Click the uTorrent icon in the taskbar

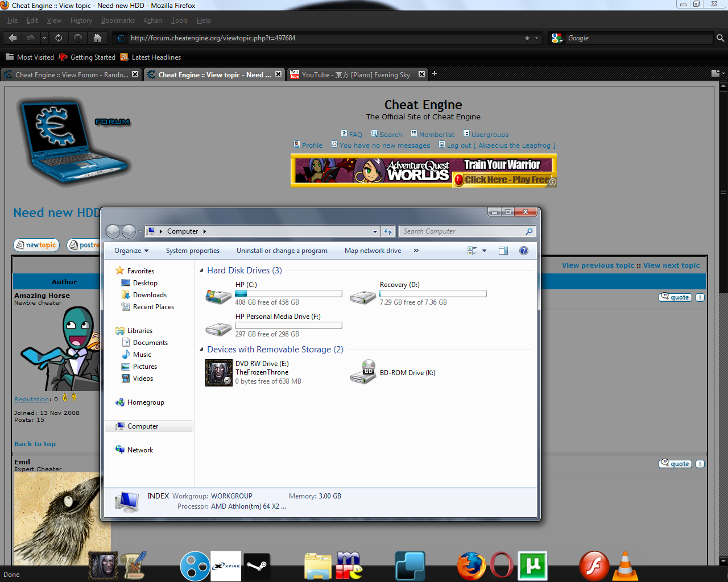point(532,566)
